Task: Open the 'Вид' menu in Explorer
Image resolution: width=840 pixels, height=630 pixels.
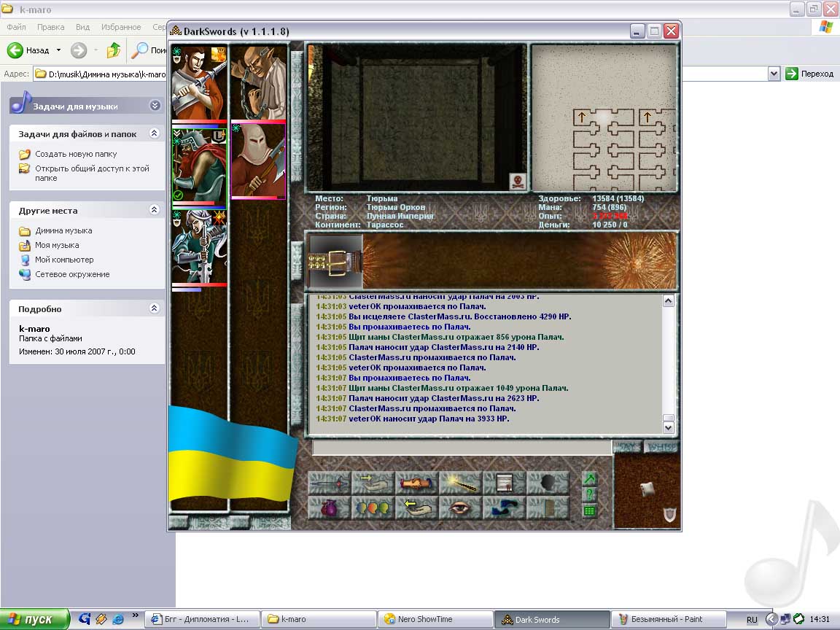Action: [x=82, y=27]
